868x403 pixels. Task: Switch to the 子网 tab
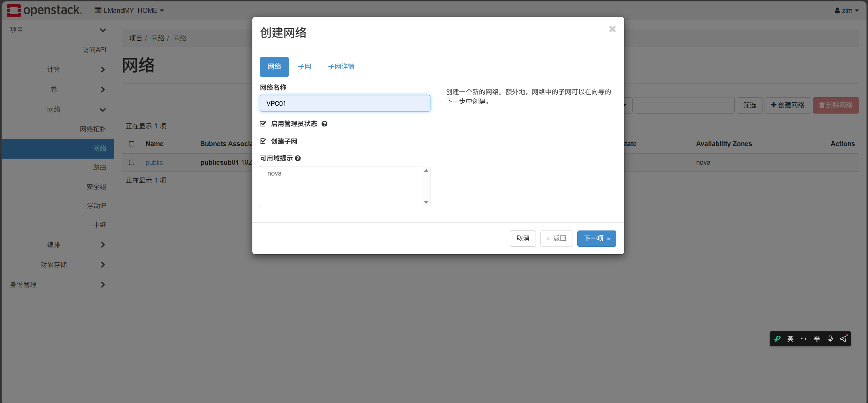coord(304,67)
